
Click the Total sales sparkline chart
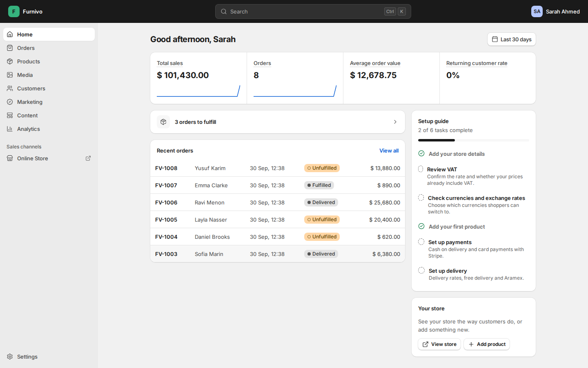198,91
